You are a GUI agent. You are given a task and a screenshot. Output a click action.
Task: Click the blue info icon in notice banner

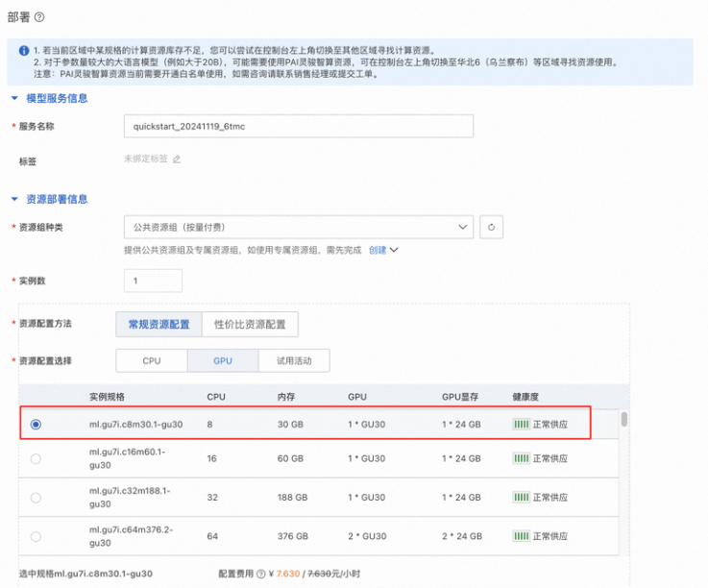24,51
